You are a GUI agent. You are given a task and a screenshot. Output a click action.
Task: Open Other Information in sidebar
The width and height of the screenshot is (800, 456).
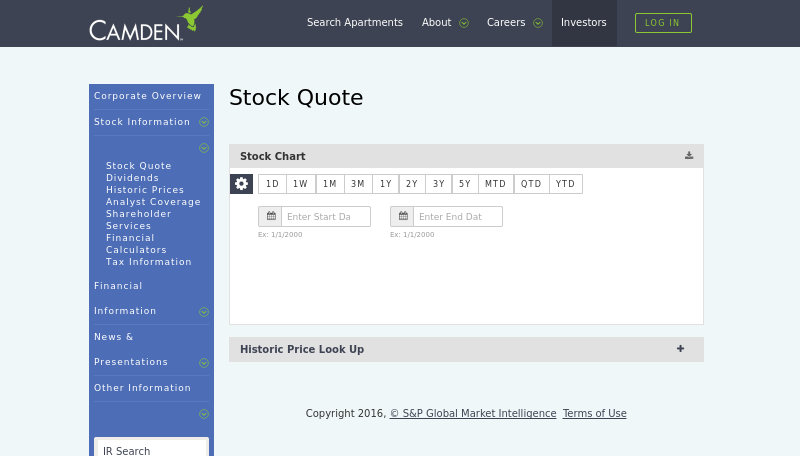(x=142, y=388)
